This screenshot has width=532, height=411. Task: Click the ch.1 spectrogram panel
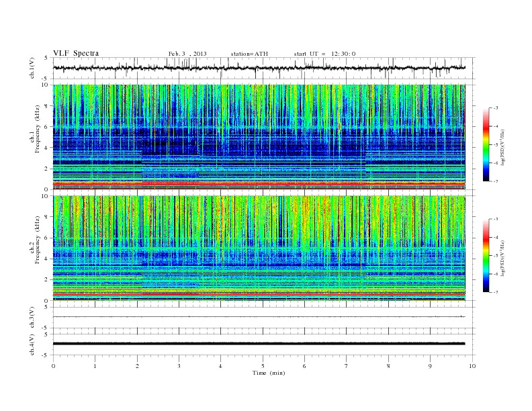click(x=259, y=137)
